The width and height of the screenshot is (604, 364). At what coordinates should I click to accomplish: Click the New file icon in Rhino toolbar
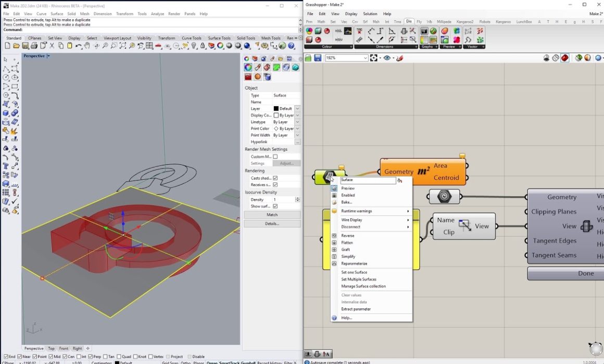coord(7,46)
